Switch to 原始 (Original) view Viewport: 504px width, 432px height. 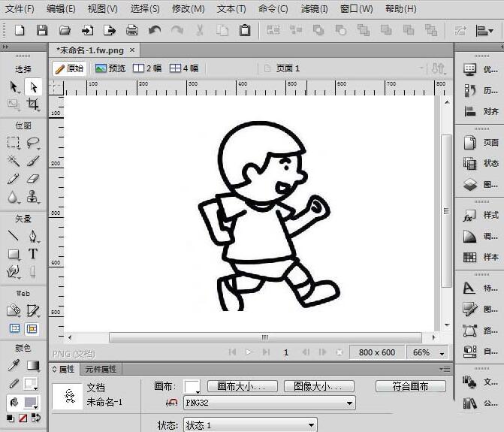coord(70,68)
